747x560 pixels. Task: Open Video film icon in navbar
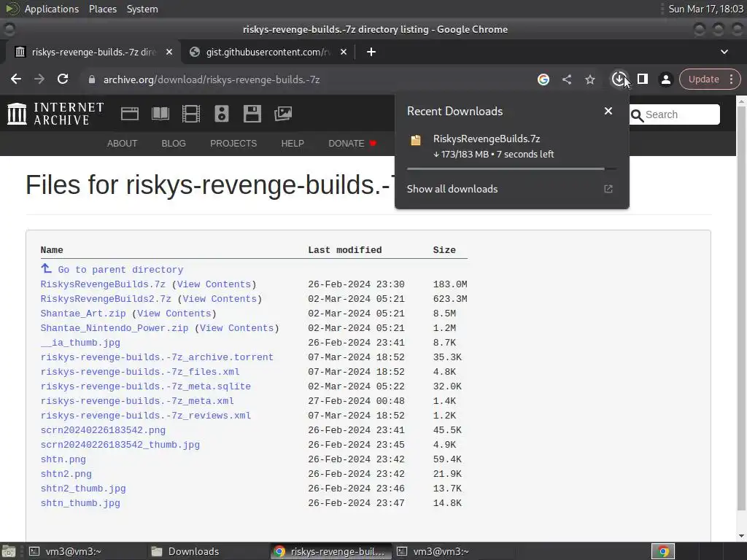click(x=191, y=114)
